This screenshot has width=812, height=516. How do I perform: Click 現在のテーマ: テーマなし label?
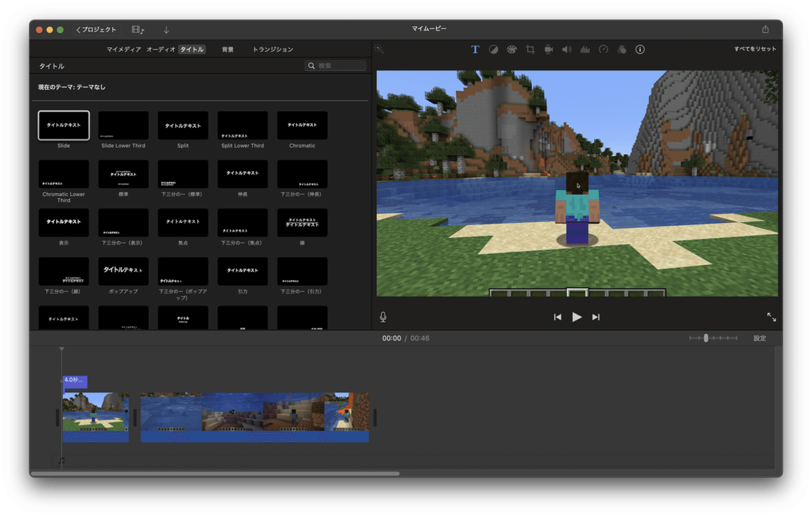[72, 87]
